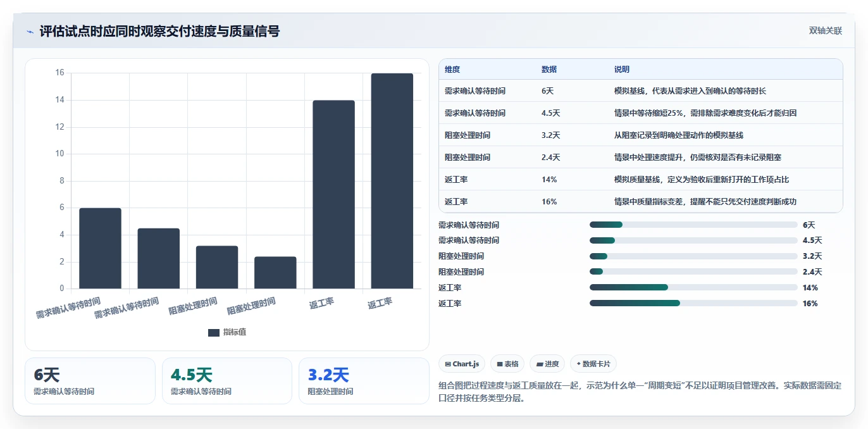This screenshot has height=429, width=868.
Task: Click the 16% progress bar
Action: point(693,303)
